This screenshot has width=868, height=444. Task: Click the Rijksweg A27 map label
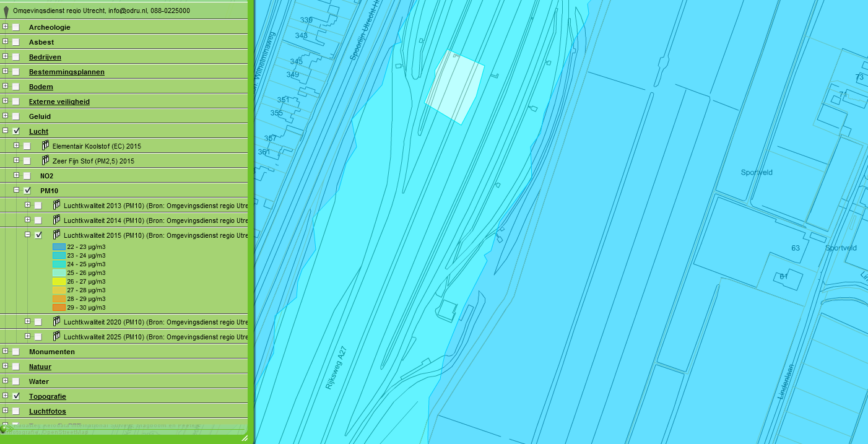coord(336,368)
